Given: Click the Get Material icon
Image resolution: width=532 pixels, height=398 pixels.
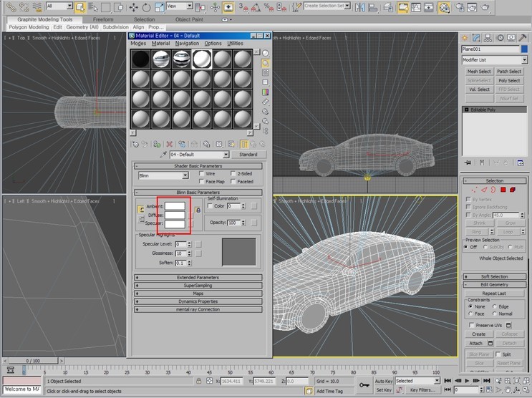Looking at the screenshot, I should [x=135, y=144].
